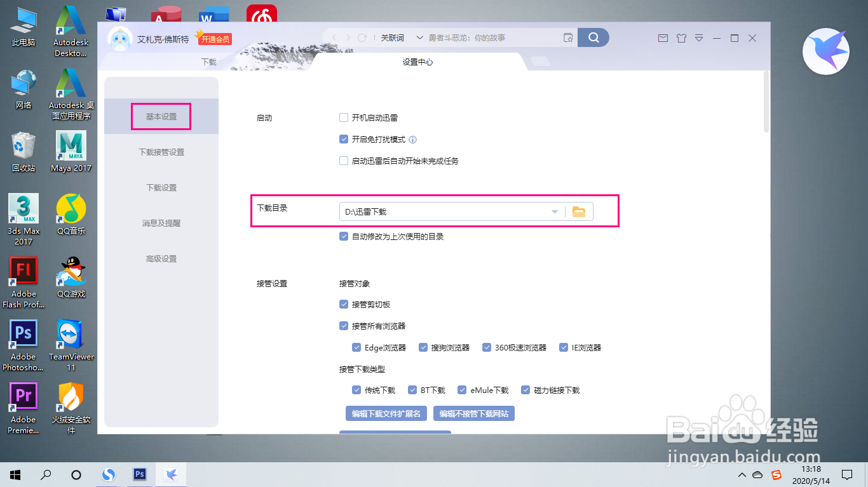Switch to the 下载 tab
The image size is (868, 487).
(x=209, y=62)
